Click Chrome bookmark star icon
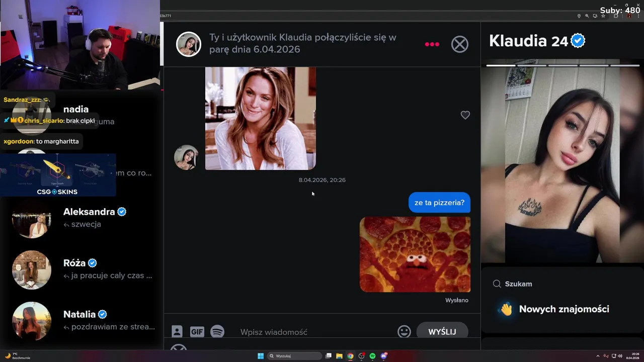The width and height of the screenshot is (644, 362). tap(603, 16)
